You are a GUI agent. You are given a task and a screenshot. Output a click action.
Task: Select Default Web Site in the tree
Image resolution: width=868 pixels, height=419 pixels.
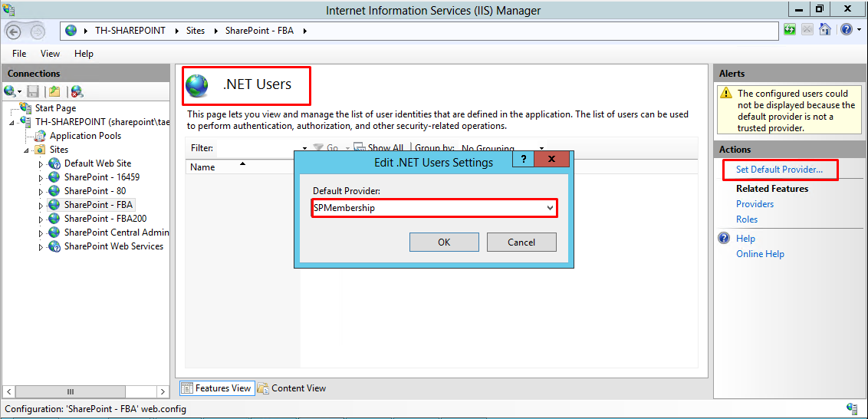pos(97,163)
